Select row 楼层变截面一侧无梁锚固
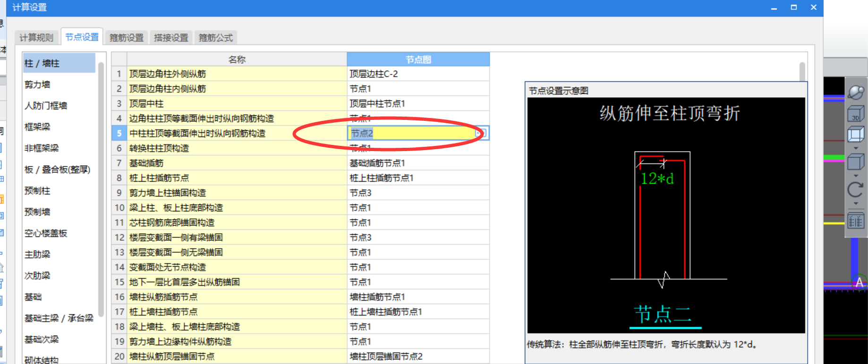The image size is (868, 364). 237,252
